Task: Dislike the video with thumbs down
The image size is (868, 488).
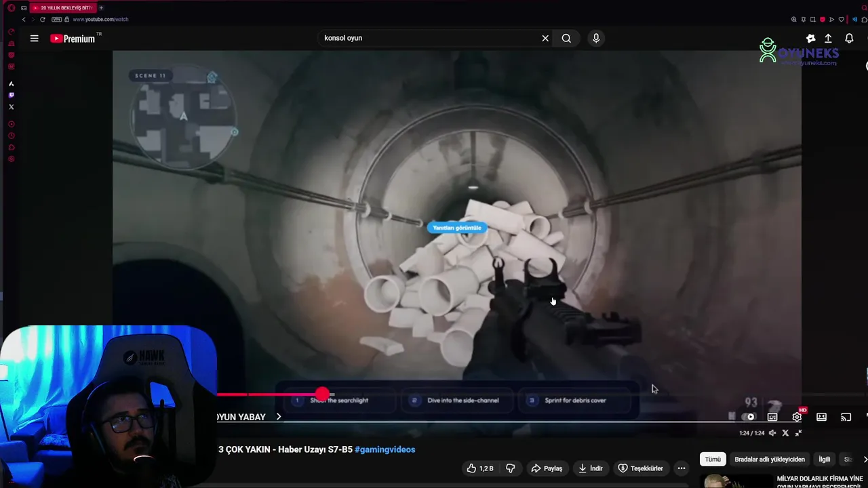Action: (511, 468)
